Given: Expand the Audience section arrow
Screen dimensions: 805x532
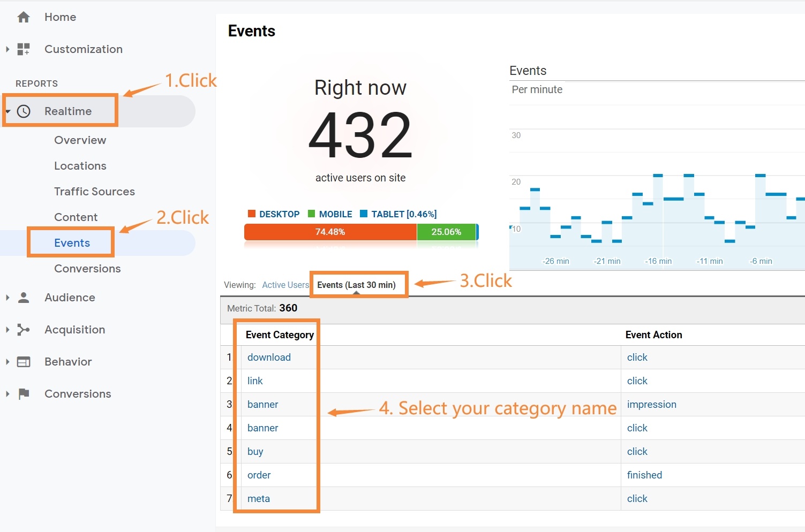Looking at the screenshot, I should click(x=7, y=298).
